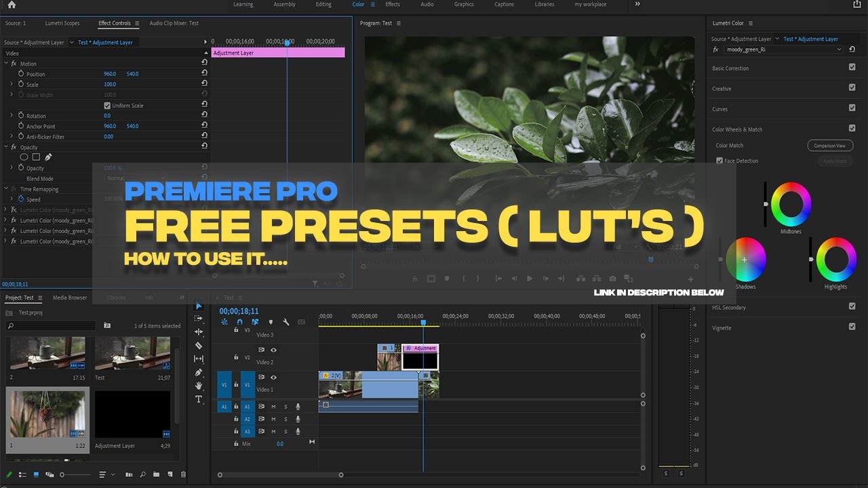Switch project panel to Icon view
Screen dimensions: 868x488
pos(36,474)
